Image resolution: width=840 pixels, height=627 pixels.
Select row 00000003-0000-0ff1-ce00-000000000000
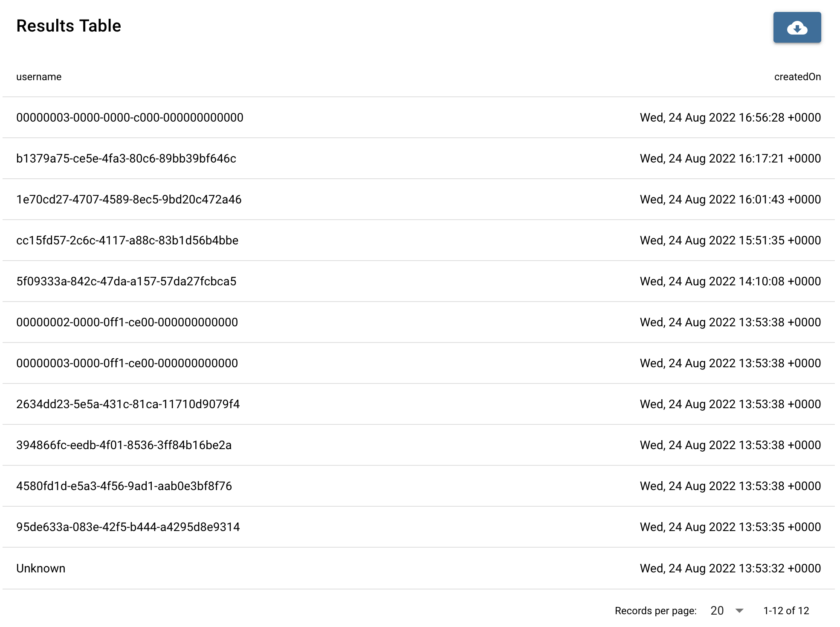[x=419, y=363]
